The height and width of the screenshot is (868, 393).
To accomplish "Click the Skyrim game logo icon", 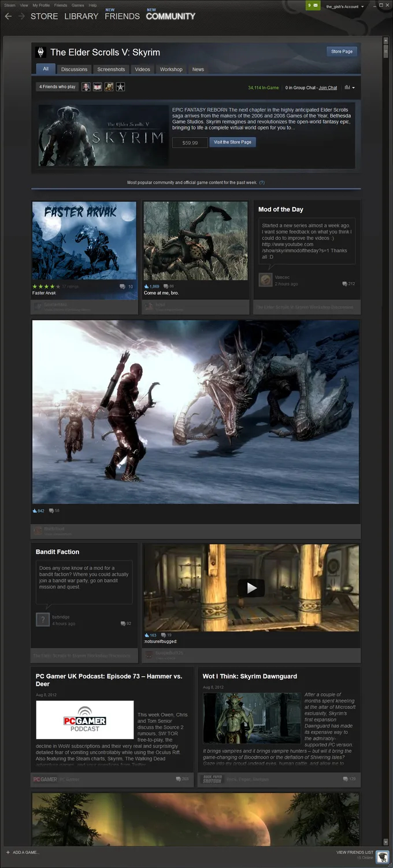I will click(x=40, y=52).
